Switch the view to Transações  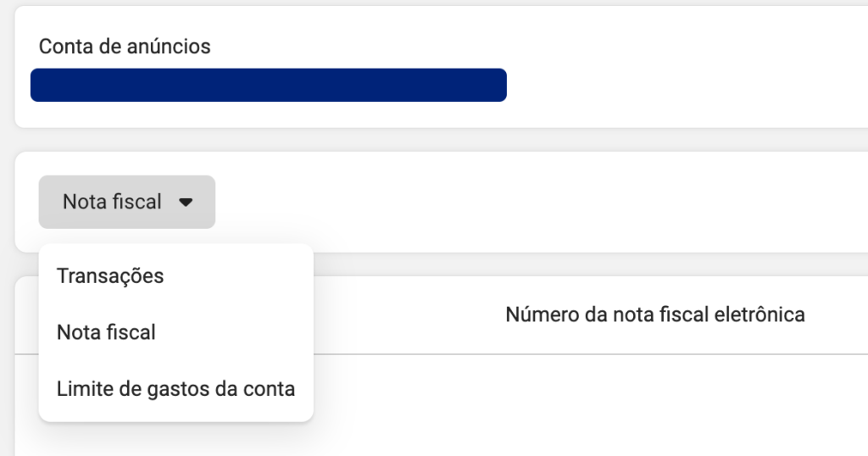point(110,275)
